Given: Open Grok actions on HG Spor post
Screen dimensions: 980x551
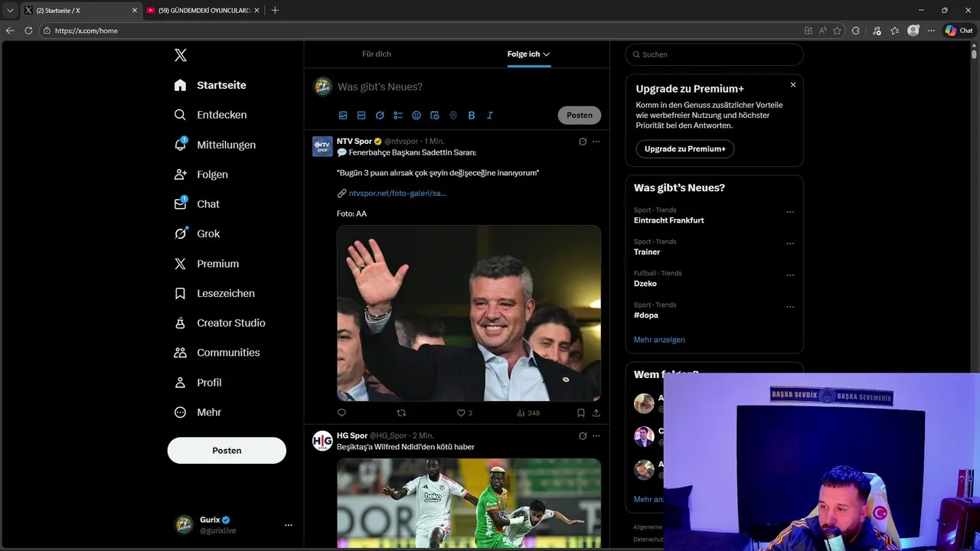Looking at the screenshot, I should pyautogui.click(x=583, y=436).
